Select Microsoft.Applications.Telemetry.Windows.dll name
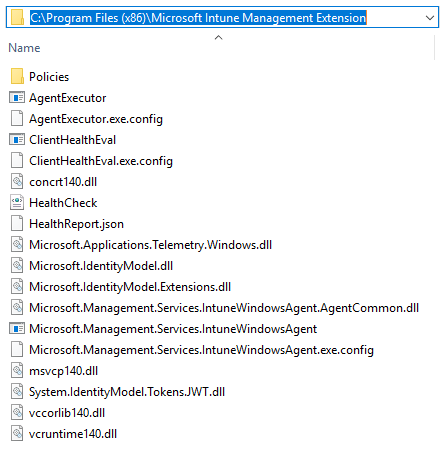The image size is (440, 453). pyautogui.click(x=151, y=245)
